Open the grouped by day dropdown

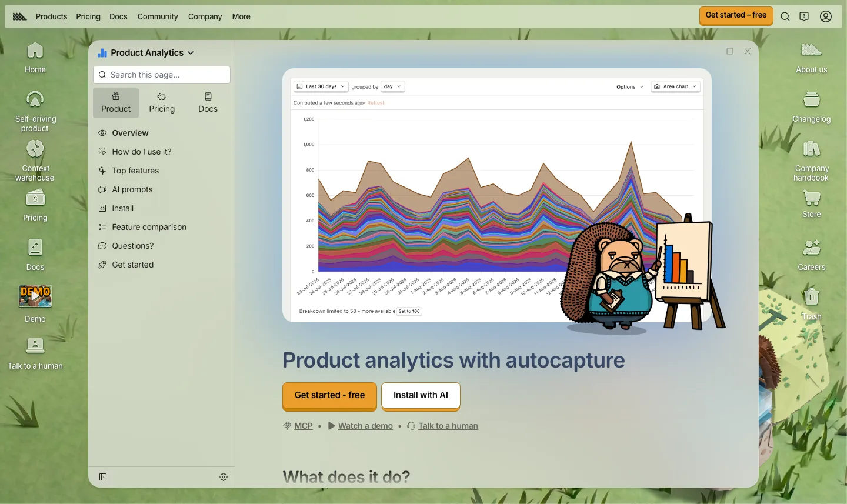coord(392,86)
